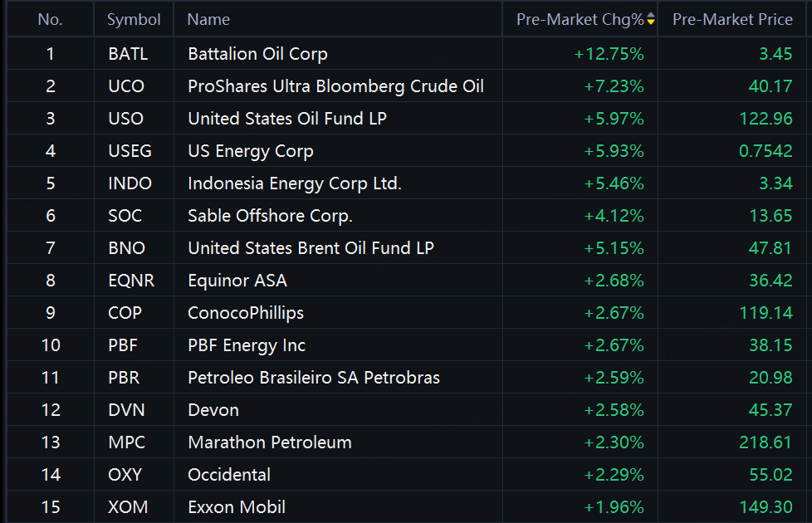Open United States Brent Oil Fund LP

[311, 248]
